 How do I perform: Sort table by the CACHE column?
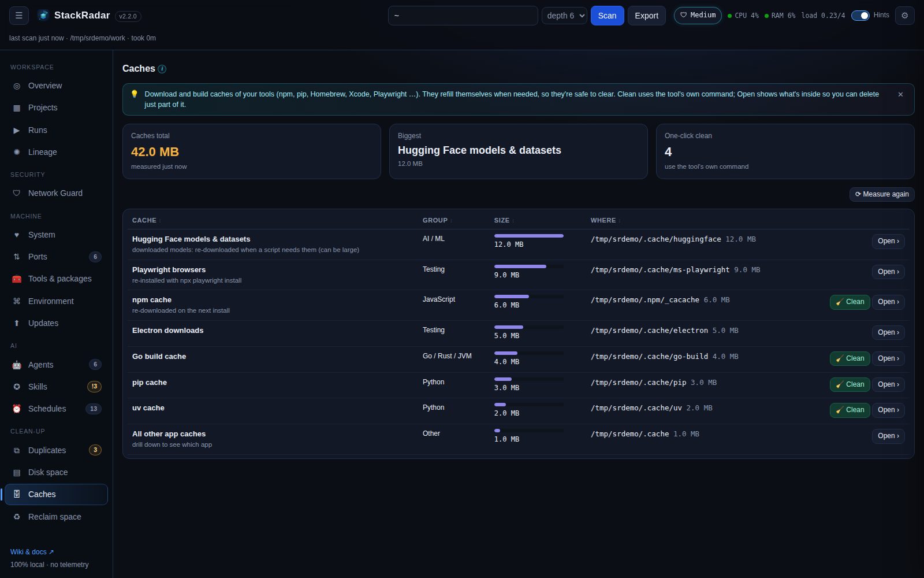[x=146, y=220]
